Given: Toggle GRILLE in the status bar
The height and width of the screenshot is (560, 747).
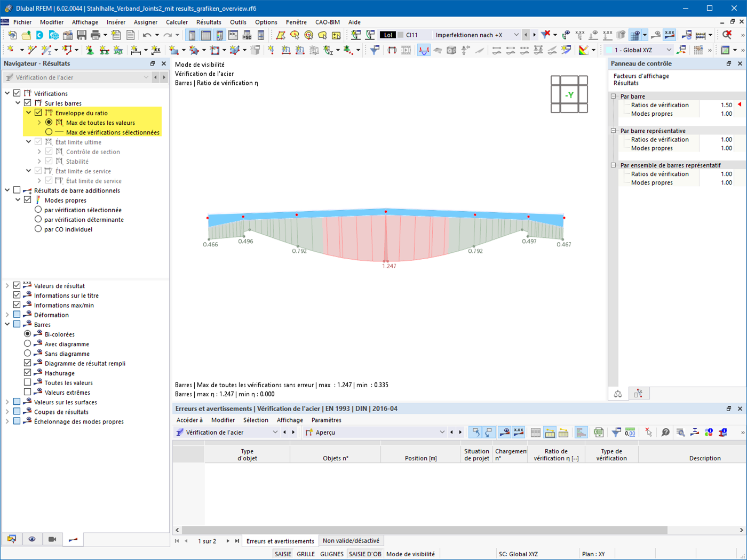Looking at the screenshot, I should point(306,554).
